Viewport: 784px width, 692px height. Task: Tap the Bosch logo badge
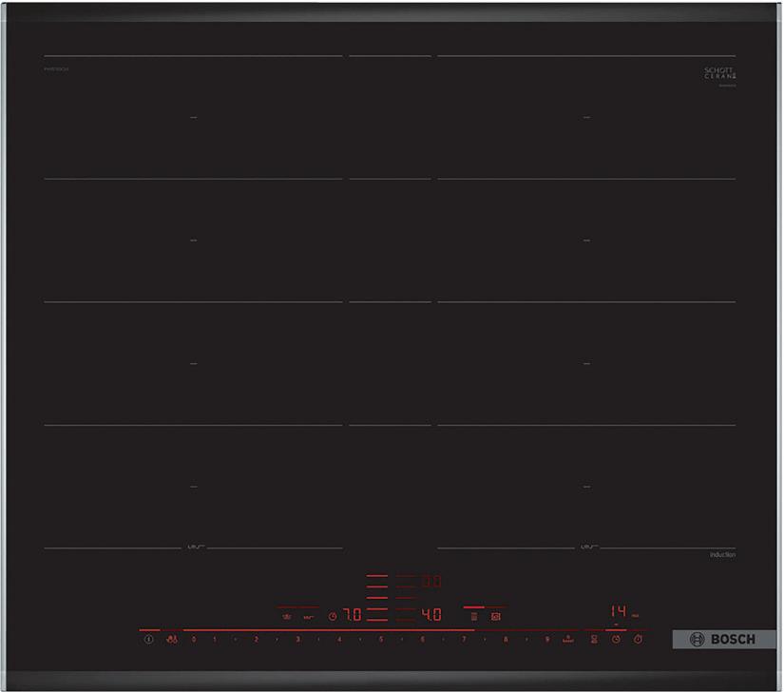point(724,639)
